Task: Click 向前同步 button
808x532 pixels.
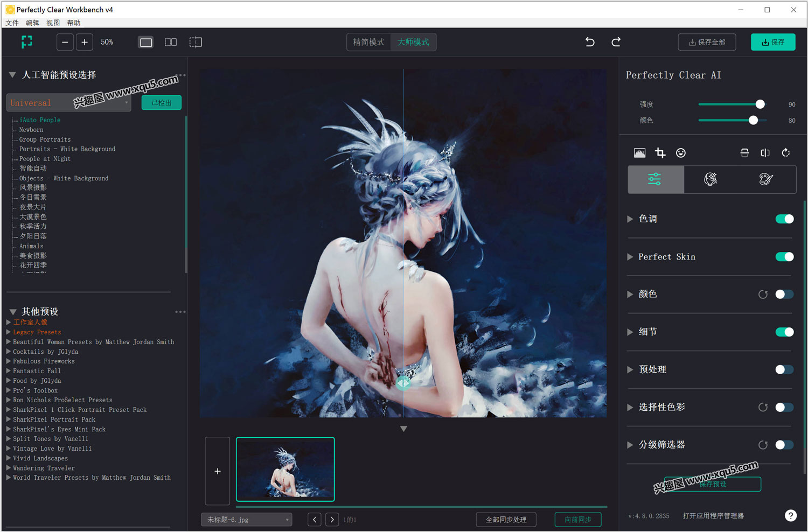Action: tap(578, 520)
